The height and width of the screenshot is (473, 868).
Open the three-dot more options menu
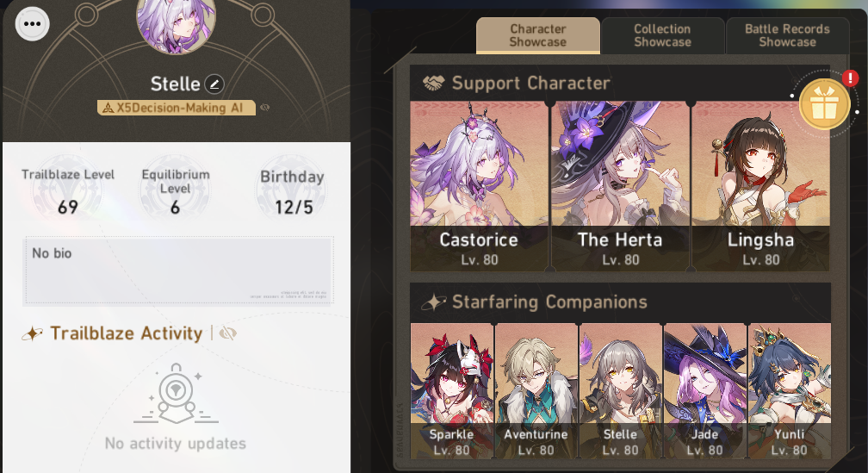pyautogui.click(x=32, y=24)
